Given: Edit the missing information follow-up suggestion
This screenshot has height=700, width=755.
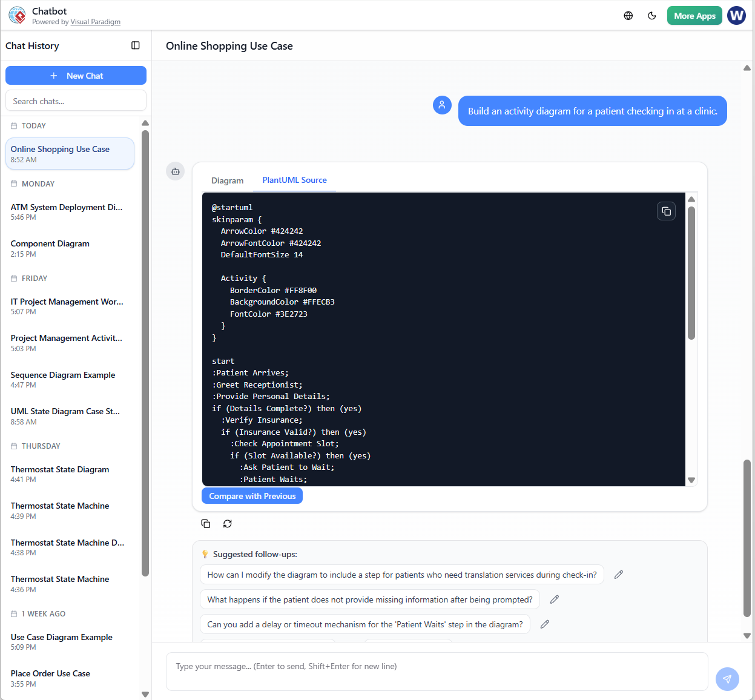Looking at the screenshot, I should tap(554, 599).
